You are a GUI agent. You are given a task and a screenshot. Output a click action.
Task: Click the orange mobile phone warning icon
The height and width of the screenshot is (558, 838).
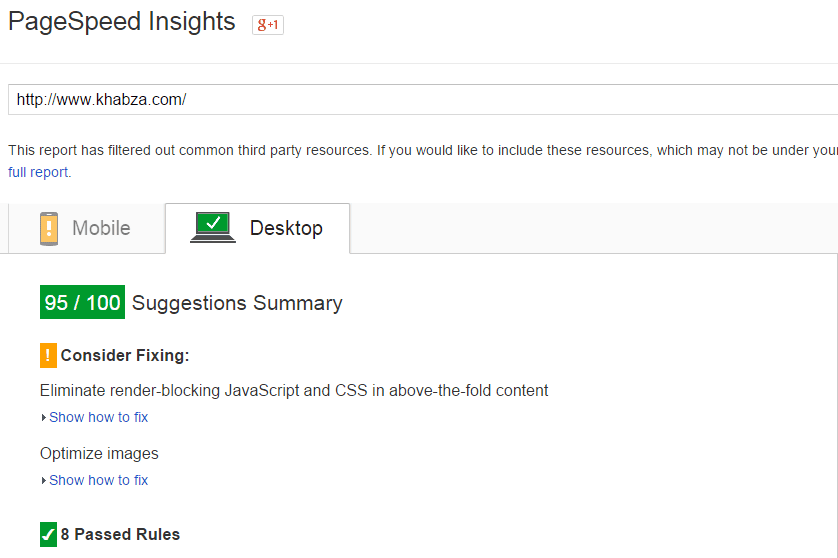point(49,229)
